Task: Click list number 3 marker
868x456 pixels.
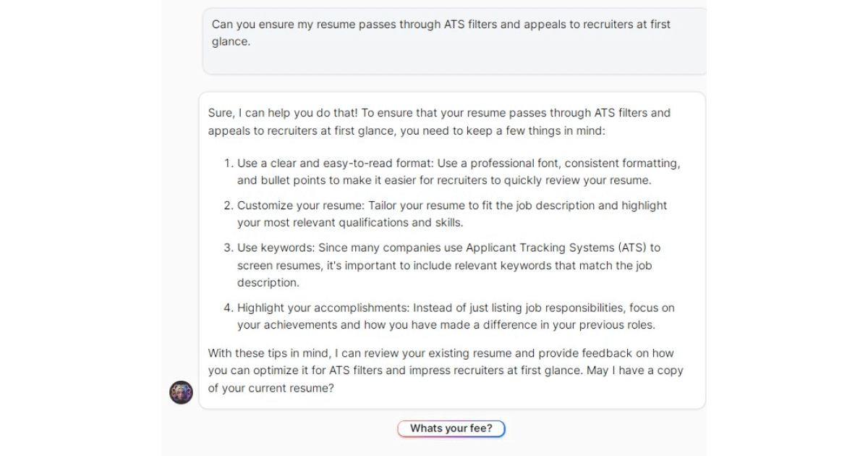Action: 229,248
